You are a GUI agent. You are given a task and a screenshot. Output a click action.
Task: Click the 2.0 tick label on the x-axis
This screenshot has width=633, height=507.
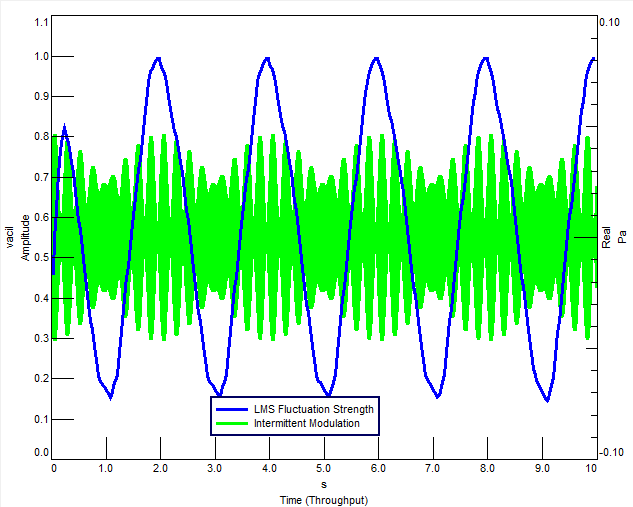161,468
